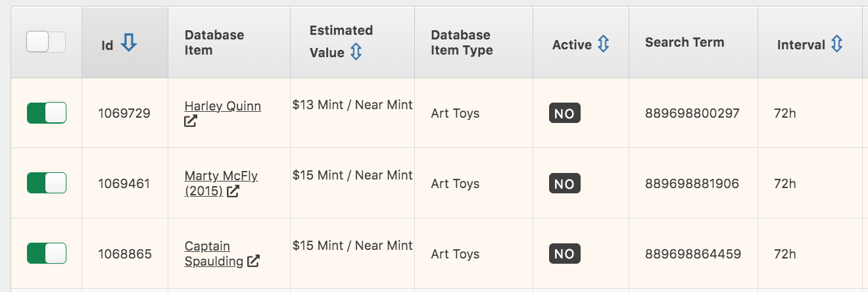Sort by Estimated Value arrows icon
Image resolution: width=868 pixels, height=292 pixels.
tap(356, 52)
